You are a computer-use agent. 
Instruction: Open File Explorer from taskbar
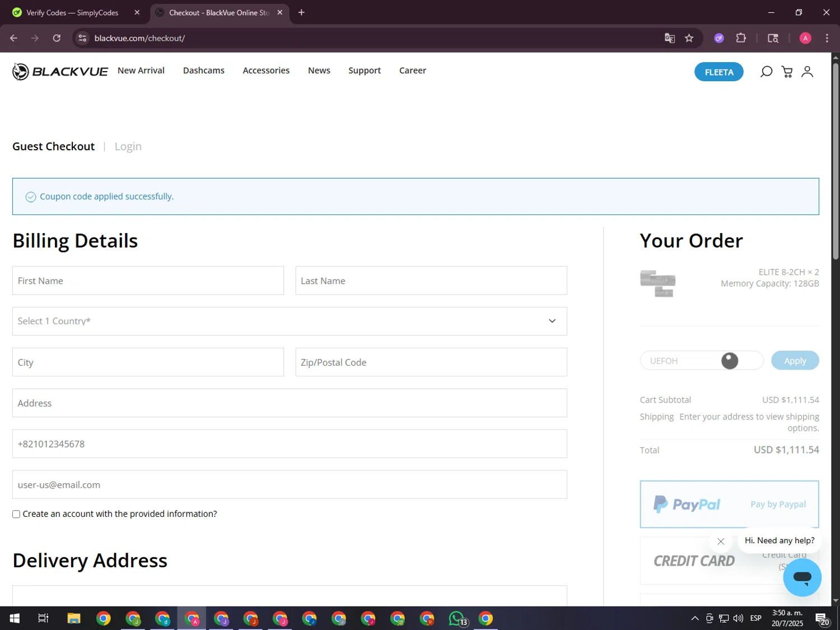pos(74,618)
